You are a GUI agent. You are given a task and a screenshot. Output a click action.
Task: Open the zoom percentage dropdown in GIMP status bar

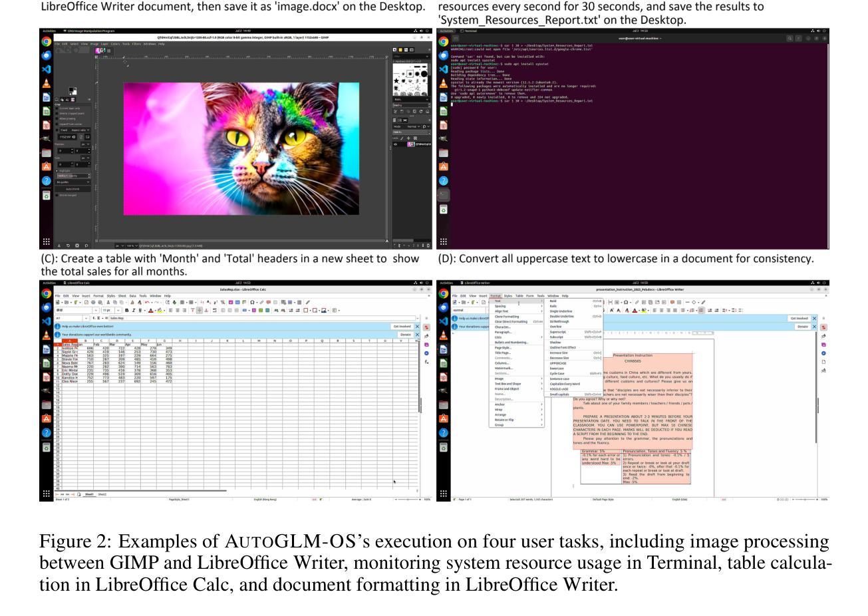[x=132, y=246]
